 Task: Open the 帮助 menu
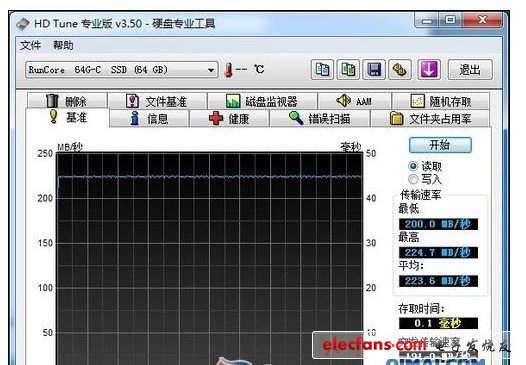63,45
